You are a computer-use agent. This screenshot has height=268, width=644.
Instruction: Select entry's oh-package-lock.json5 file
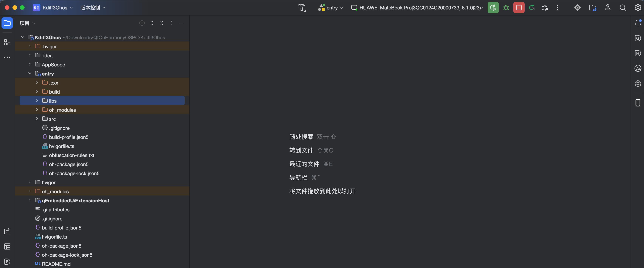102,173
